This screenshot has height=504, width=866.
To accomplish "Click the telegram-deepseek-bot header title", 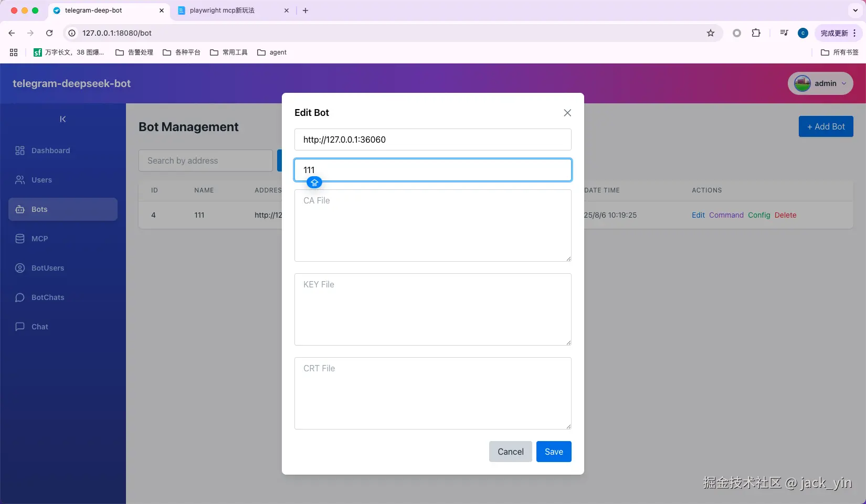I will pyautogui.click(x=71, y=83).
